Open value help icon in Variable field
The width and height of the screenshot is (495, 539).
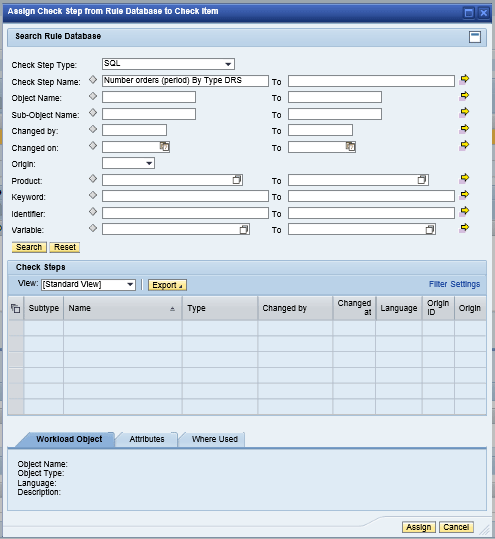click(244, 229)
